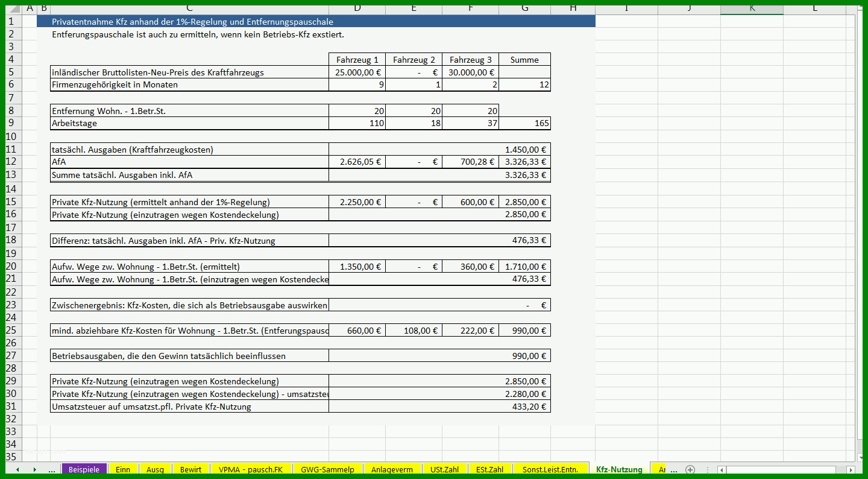Open the VPMA - pausch.FK sheet tab

(251, 469)
